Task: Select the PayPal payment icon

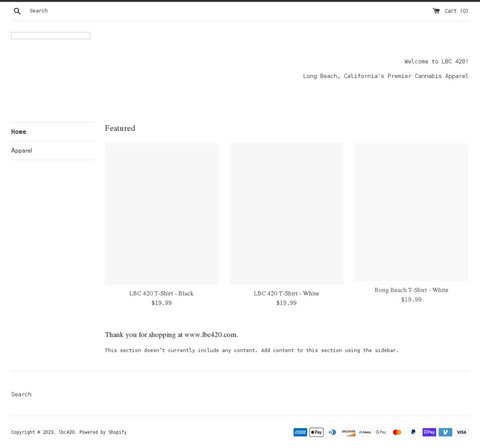Action: pos(413,432)
